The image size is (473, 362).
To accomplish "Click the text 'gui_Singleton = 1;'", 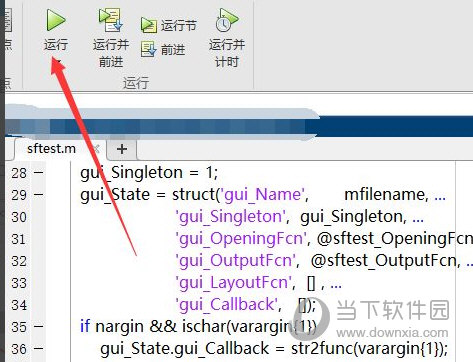I will tap(149, 173).
